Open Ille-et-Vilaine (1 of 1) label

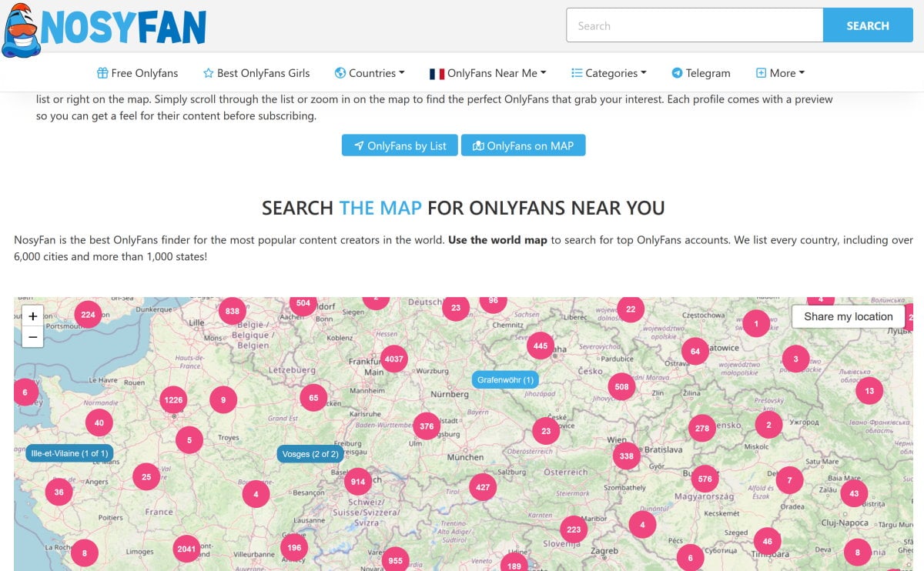click(x=69, y=453)
